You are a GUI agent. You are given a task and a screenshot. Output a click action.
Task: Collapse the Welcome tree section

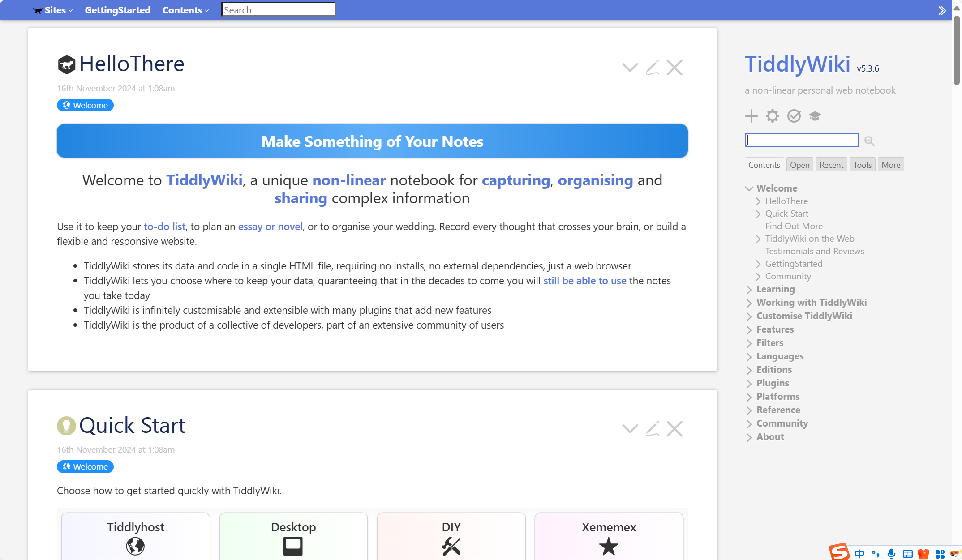click(749, 188)
